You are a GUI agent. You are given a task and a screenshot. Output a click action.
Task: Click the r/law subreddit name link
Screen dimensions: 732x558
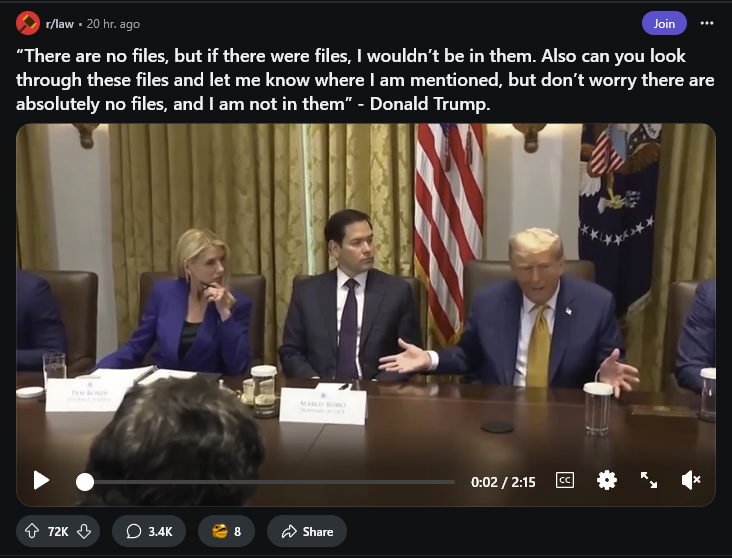(x=60, y=24)
